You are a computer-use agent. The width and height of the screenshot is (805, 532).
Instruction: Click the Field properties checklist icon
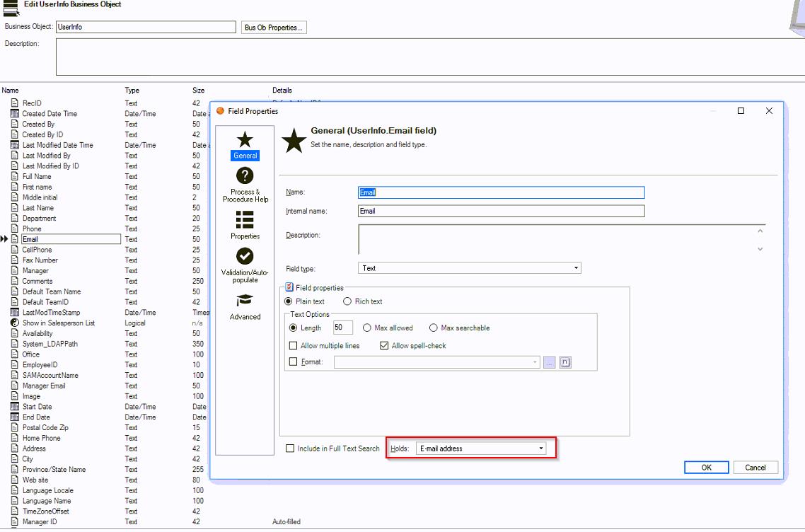coord(290,287)
